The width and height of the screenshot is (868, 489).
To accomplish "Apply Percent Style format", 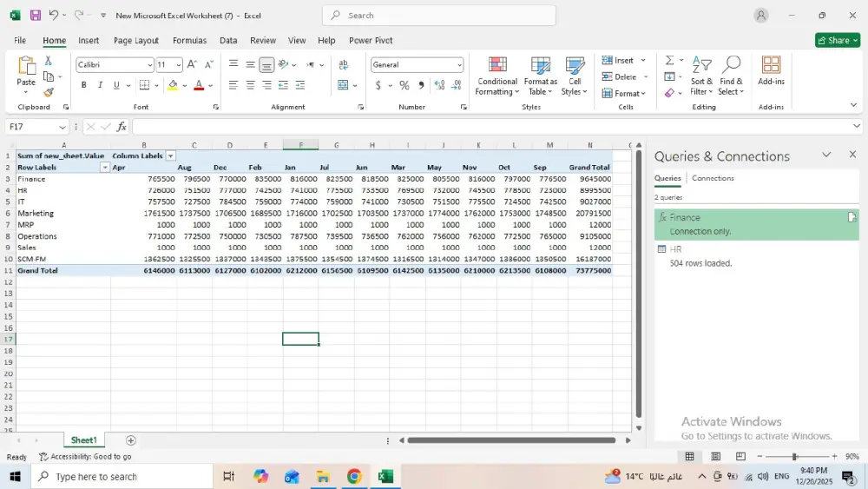I will click(404, 85).
